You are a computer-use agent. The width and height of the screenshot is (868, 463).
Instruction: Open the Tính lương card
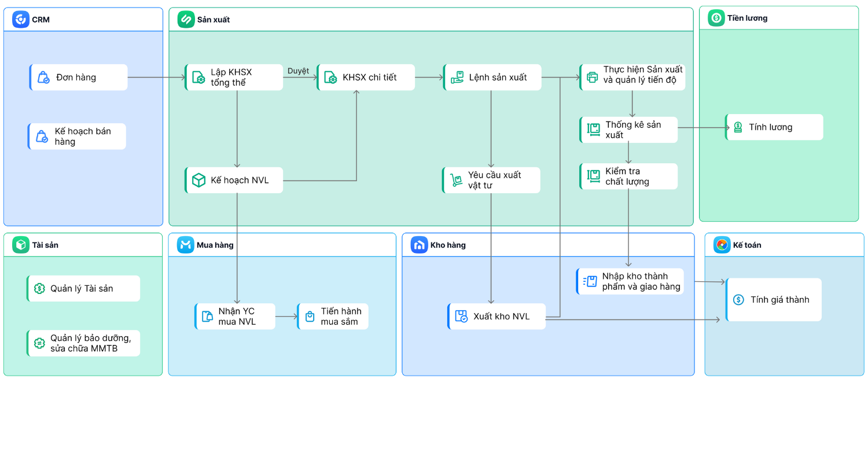pyautogui.click(x=774, y=127)
